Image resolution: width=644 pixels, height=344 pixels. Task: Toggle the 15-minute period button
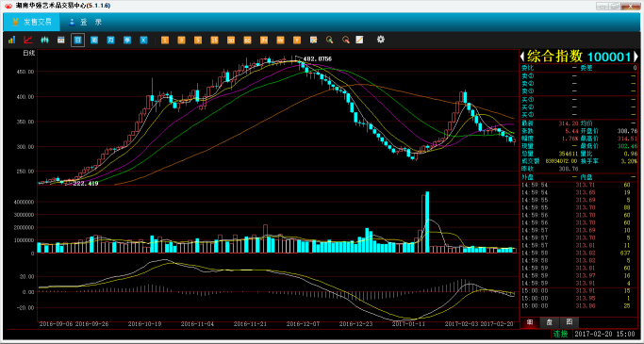[x=214, y=40]
